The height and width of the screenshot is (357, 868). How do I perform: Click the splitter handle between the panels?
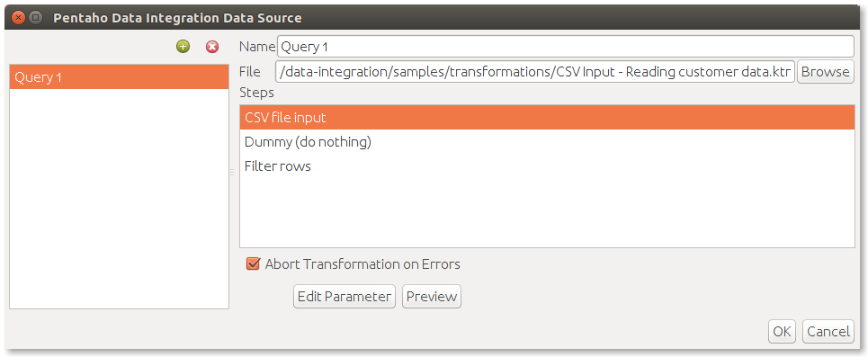(x=232, y=174)
